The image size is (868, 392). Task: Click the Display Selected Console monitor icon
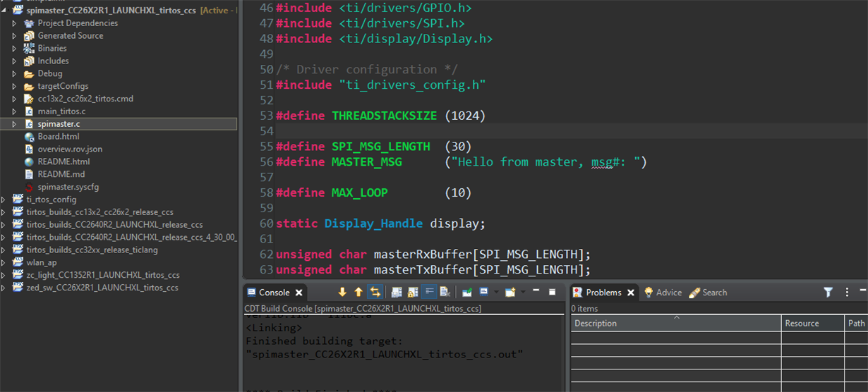pos(484,292)
